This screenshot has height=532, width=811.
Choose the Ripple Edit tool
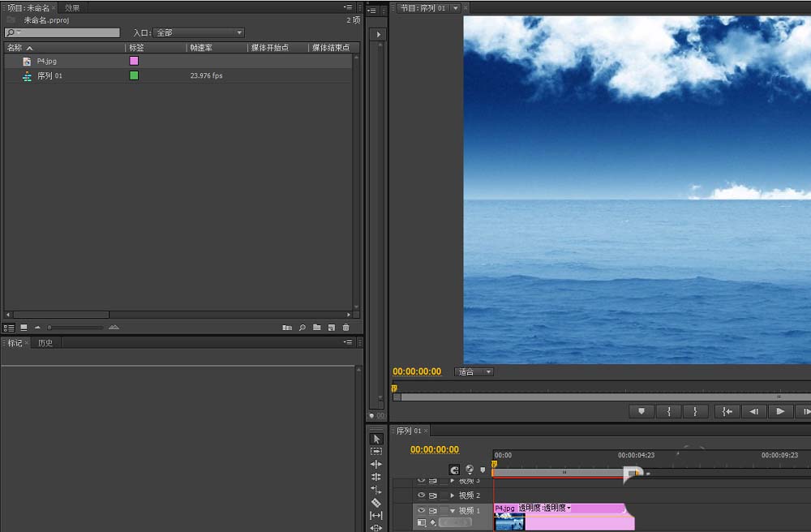pyautogui.click(x=376, y=465)
